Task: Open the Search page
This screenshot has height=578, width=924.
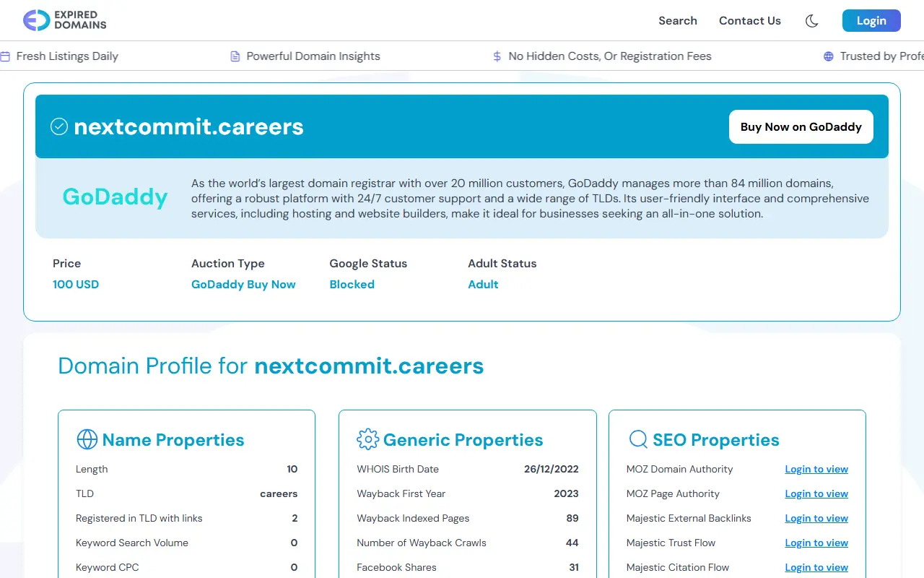Action: click(x=677, y=21)
